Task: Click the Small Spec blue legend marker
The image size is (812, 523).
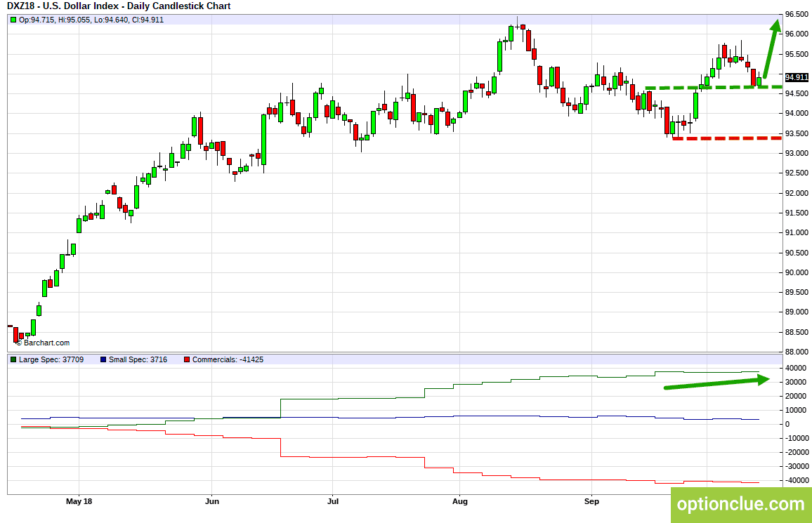Action: pyautogui.click(x=103, y=359)
